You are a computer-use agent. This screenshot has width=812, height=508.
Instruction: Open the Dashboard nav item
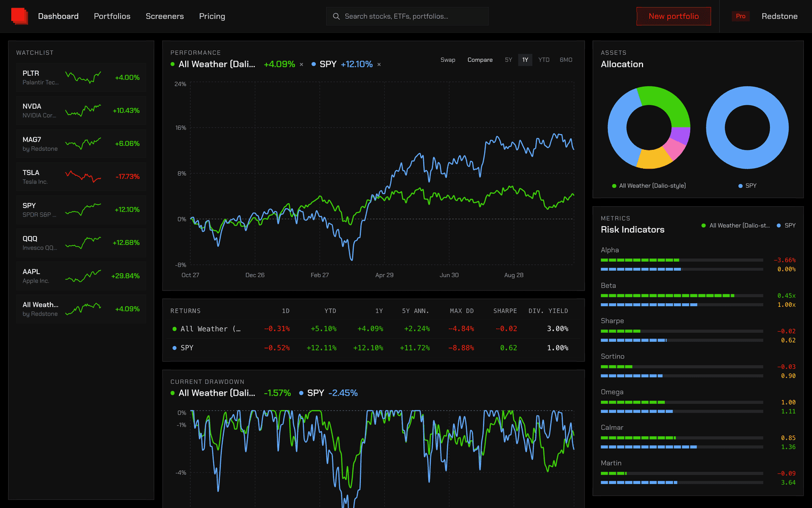click(x=58, y=16)
